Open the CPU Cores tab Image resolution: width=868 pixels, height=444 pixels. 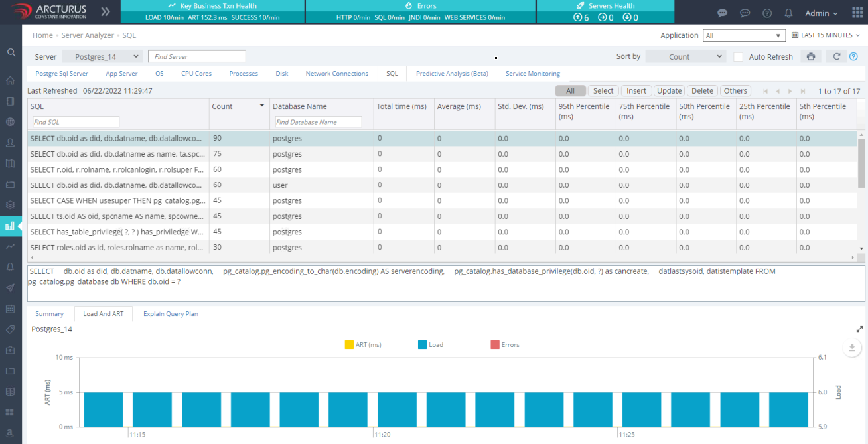coord(196,74)
